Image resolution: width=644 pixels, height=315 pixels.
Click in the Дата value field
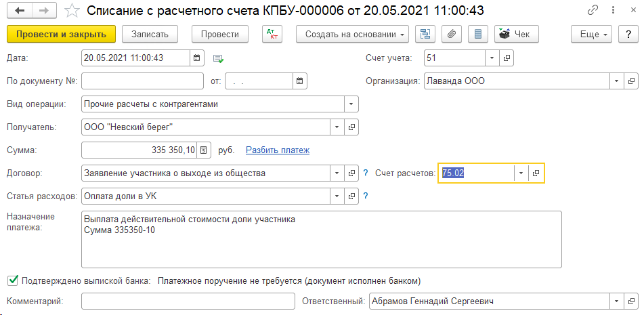[x=135, y=58]
